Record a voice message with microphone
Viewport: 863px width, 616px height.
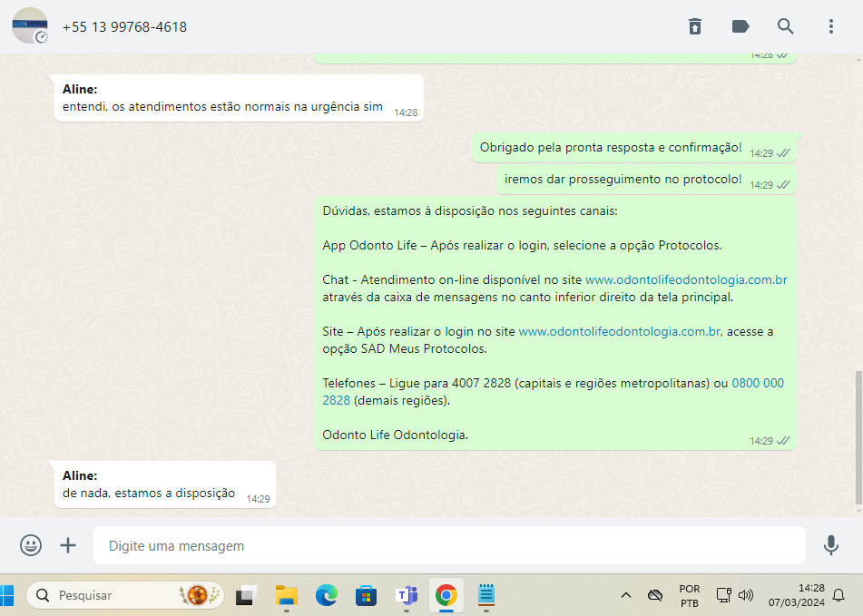pyautogui.click(x=830, y=545)
